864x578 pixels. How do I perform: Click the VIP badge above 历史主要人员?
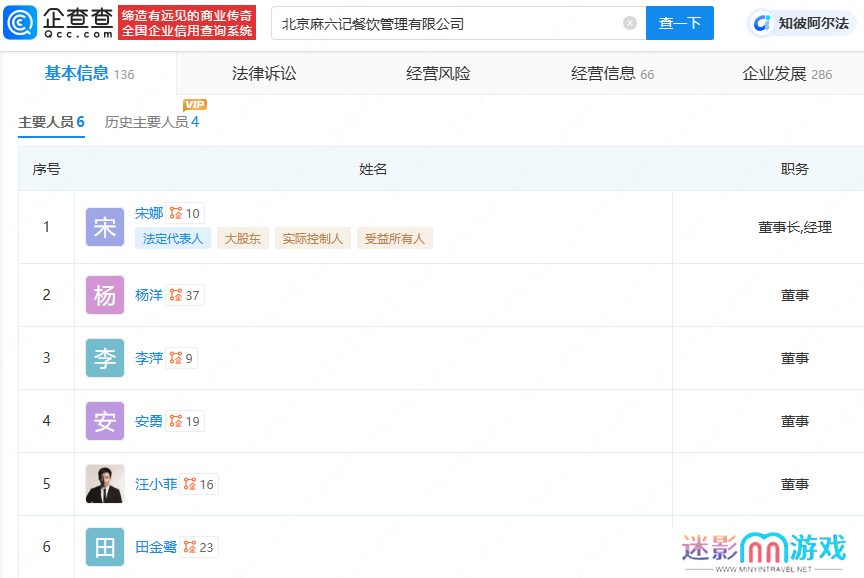click(x=195, y=105)
